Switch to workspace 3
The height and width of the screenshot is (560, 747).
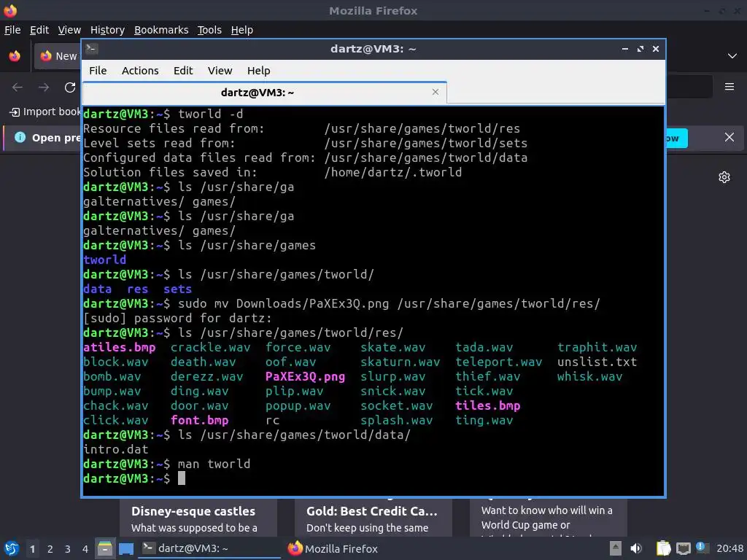(x=68, y=549)
